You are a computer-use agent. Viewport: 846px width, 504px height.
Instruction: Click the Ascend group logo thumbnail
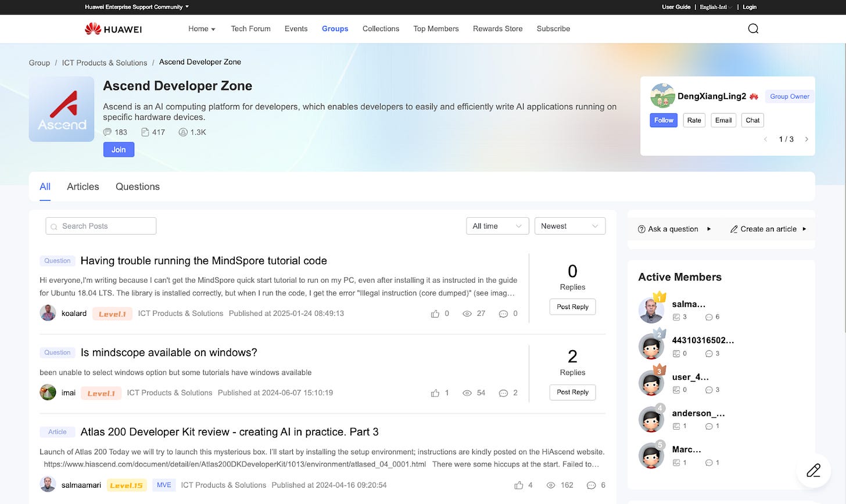click(x=62, y=109)
